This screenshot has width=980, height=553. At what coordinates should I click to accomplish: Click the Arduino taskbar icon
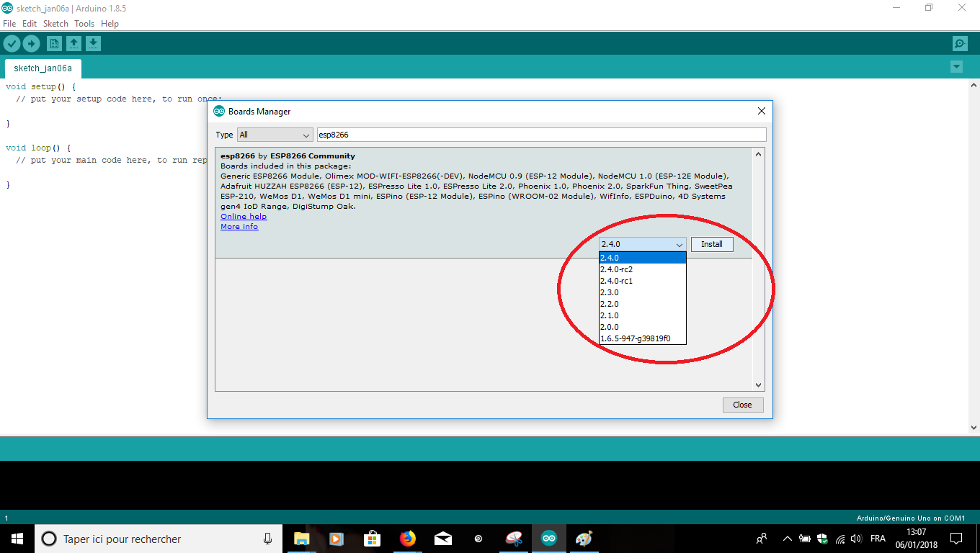click(x=549, y=539)
